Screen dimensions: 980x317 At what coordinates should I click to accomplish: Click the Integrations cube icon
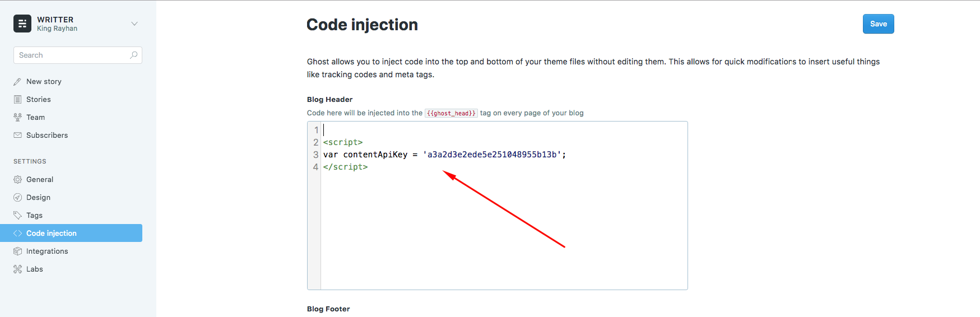17,251
